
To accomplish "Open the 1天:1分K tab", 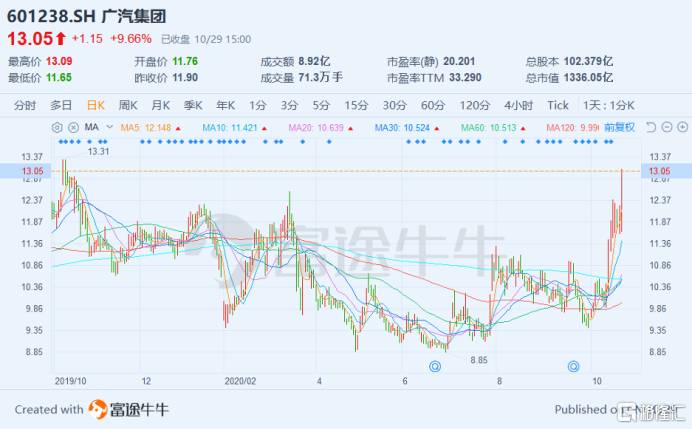I will (x=609, y=105).
